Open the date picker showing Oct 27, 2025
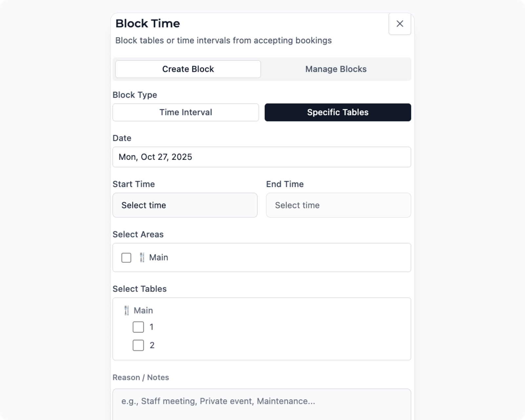 click(x=262, y=157)
